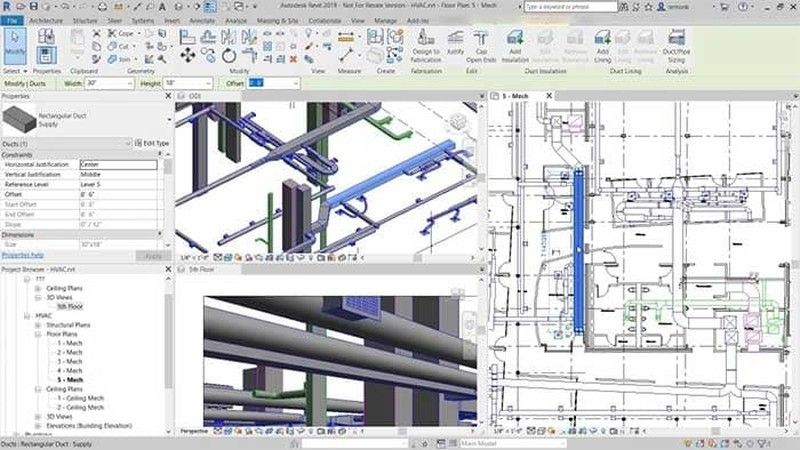Open the Offset dropdown in options bar
The image size is (800, 450).
coord(296,83)
